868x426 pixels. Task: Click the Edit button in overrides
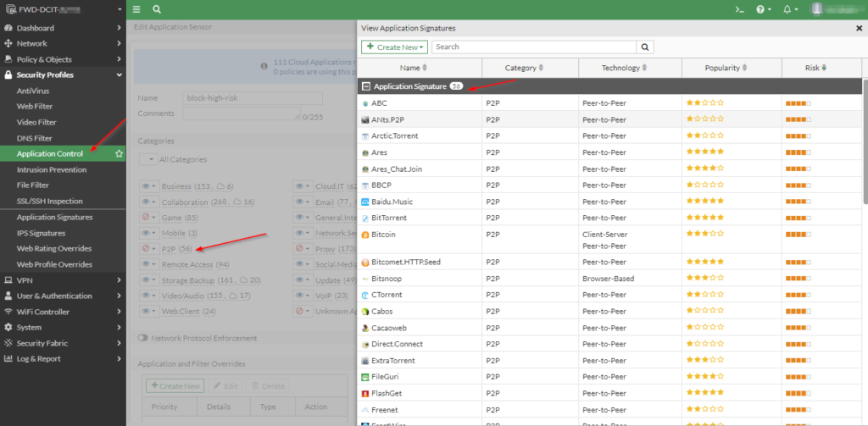click(x=225, y=386)
